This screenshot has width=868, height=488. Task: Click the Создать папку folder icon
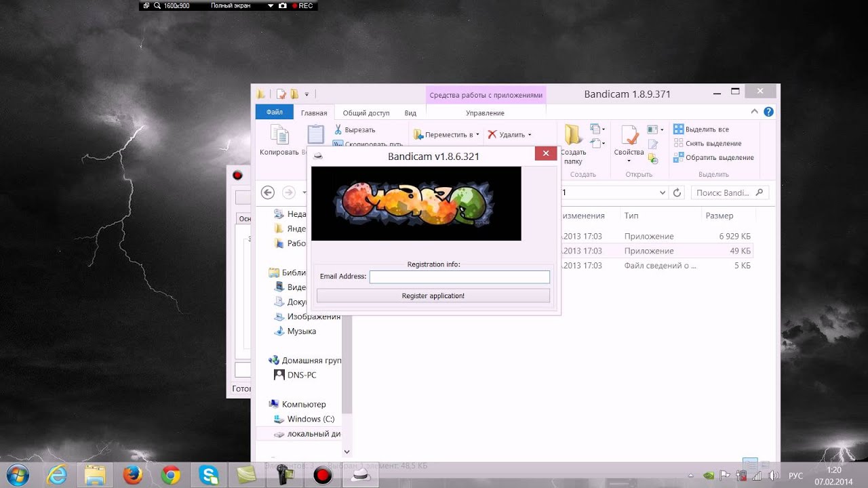(x=574, y=135)
